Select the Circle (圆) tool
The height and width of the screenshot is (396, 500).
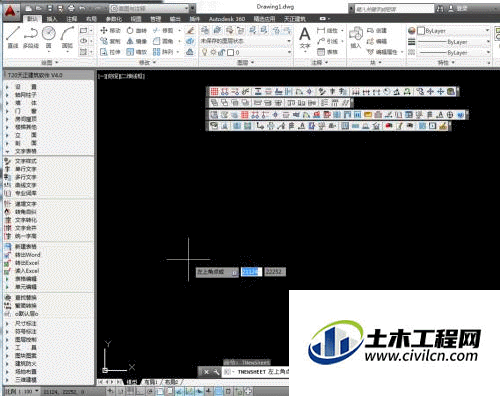tap(49, 37)
